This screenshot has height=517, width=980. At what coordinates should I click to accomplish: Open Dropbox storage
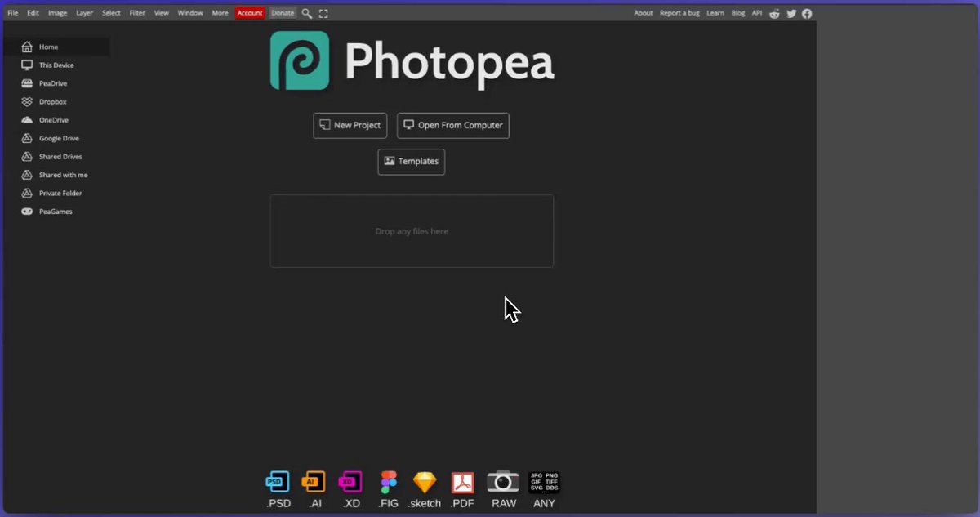pos(56,102)
